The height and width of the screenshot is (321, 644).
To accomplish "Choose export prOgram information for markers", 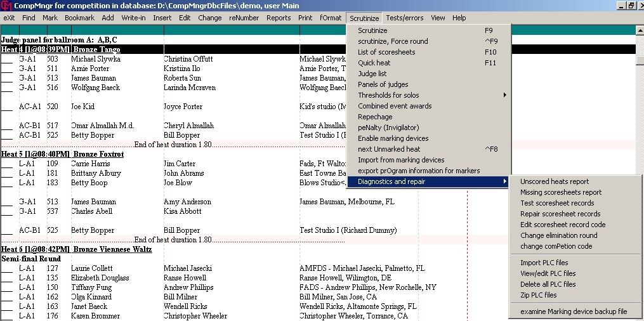I will point(429,171).
